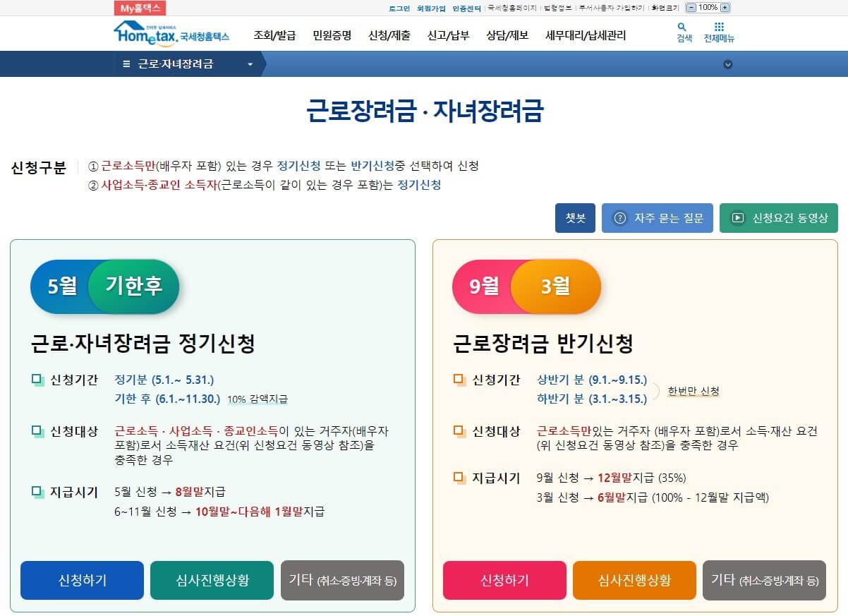Open the 국세청홈페이지 link

[x=511, y=7]
